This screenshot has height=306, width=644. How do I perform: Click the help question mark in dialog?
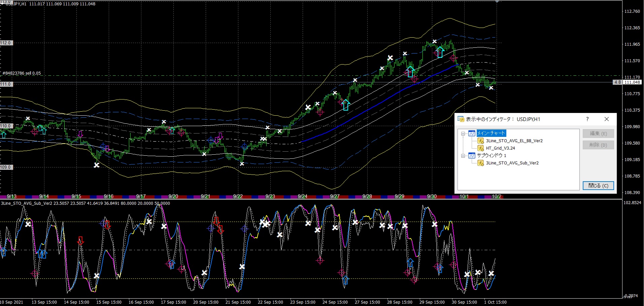point(587,119)
